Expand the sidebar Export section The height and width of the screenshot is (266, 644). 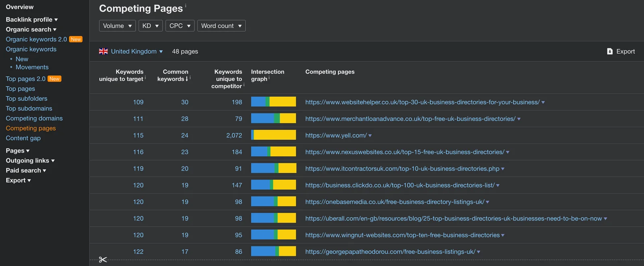tap(19, 180)
